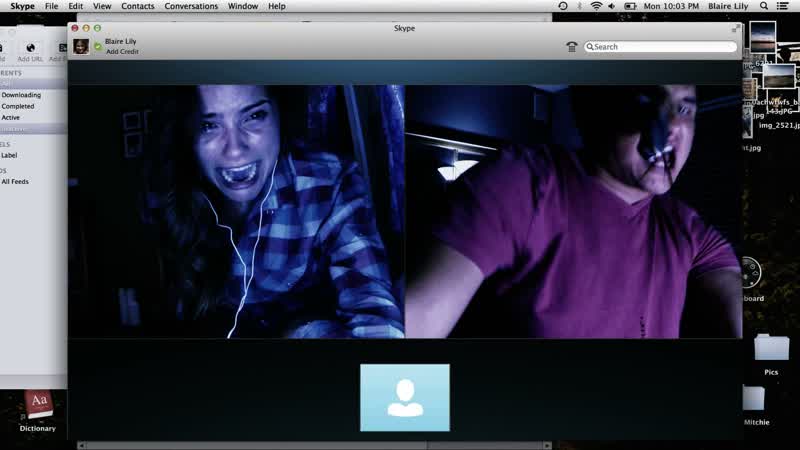Click the dashboard gauge icon on desktop
Image resolution: width=800 pixels, height=450 pixels.
tap(751, 272)
